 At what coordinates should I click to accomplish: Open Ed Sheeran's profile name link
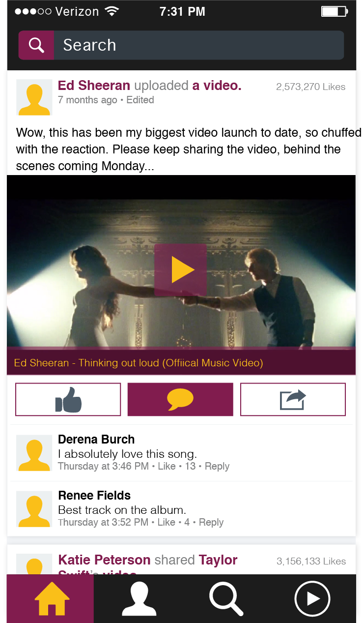click(94, 86)
